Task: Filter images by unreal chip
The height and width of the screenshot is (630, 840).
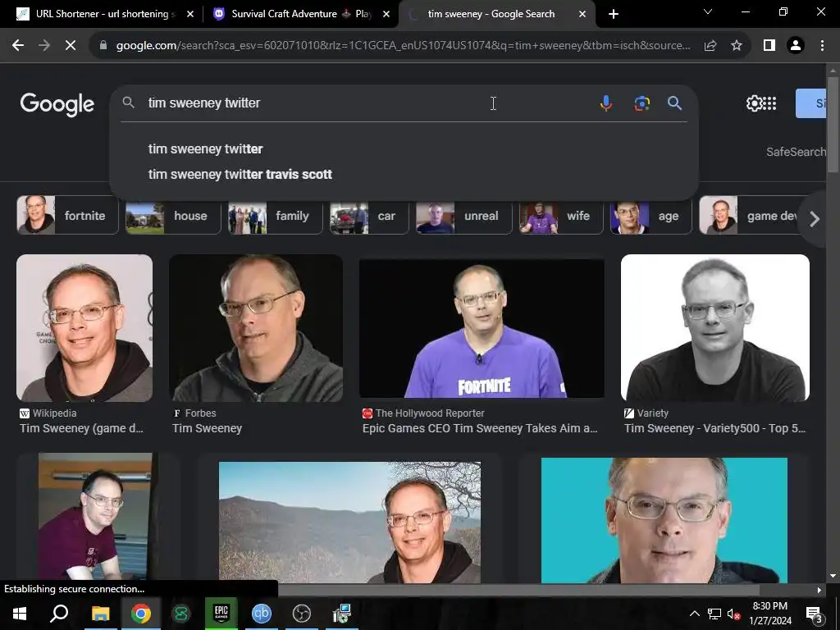Action: (464, 216)
